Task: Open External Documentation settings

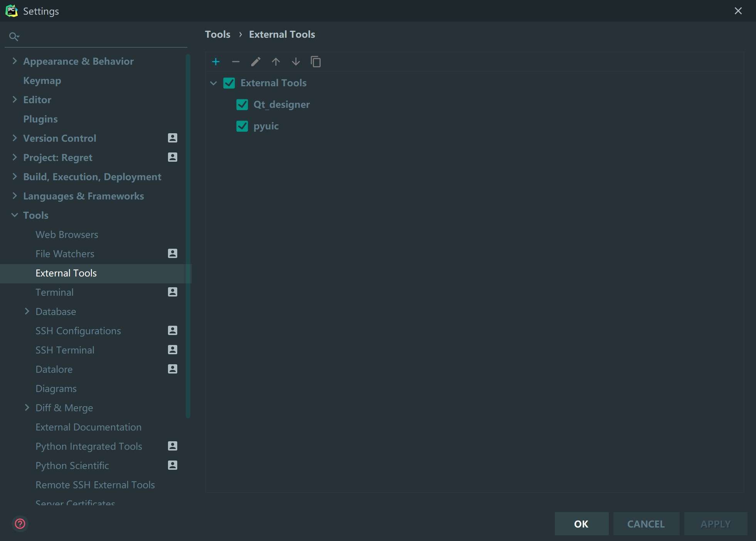Action: pos(88,427)
